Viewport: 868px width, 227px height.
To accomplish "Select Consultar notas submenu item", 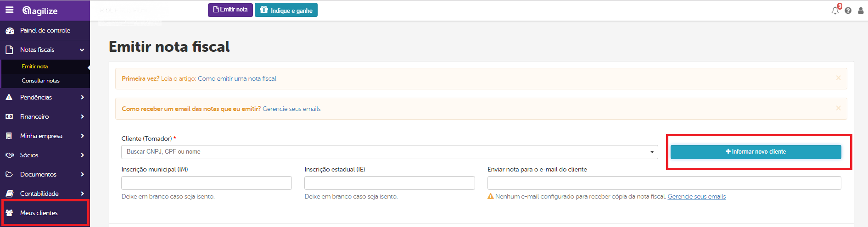I will point(41,81).
